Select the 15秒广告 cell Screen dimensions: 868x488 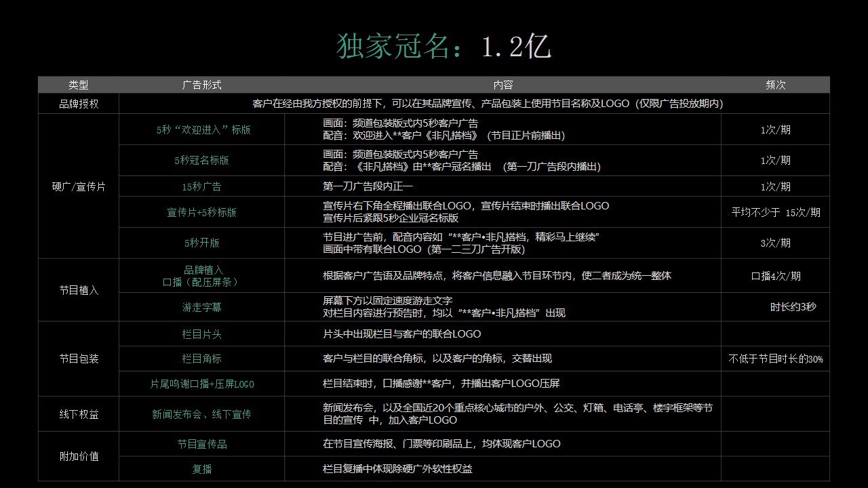point(201,186)
